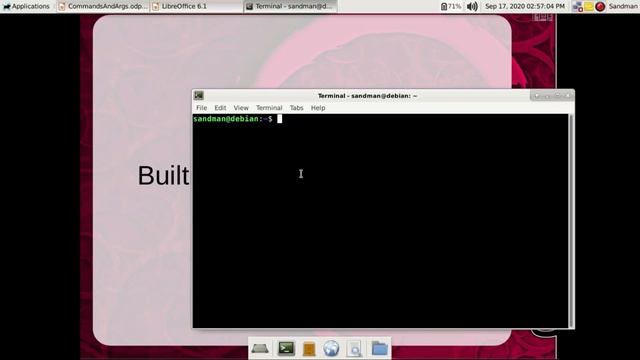The height and width of the screenshot is (360, 640).
Task: Open application finder magnifier dock icon
Action: pyautogui.click(x=354, y=349)
